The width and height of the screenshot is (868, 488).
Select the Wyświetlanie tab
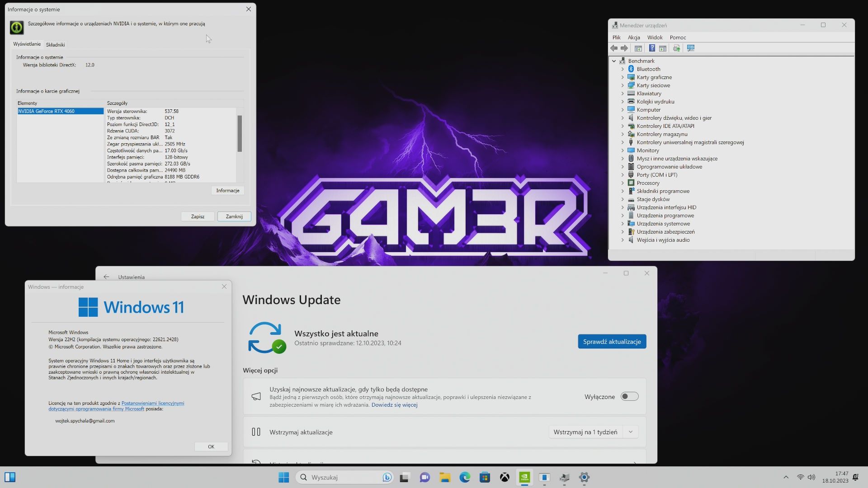point(27,44)
